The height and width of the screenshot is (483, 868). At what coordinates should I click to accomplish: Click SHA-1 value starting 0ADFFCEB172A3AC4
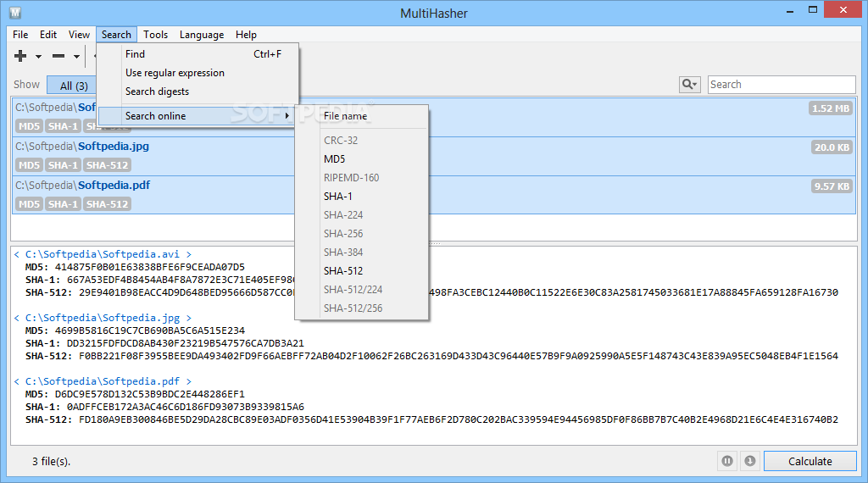[x=186, y=408]
